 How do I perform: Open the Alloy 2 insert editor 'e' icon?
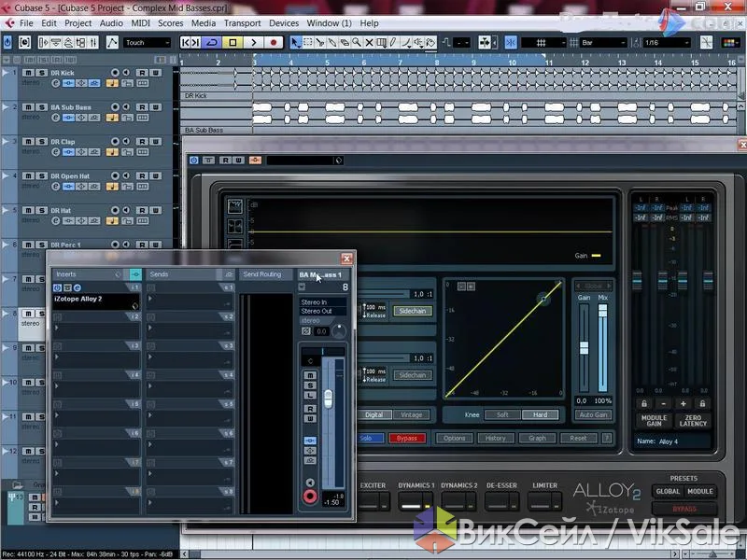pyautogui.click(x=78, y=287)
